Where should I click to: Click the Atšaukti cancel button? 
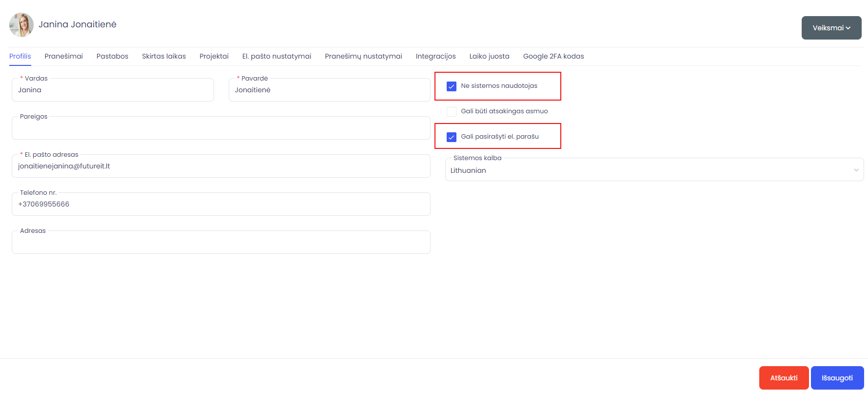[784, 378]
